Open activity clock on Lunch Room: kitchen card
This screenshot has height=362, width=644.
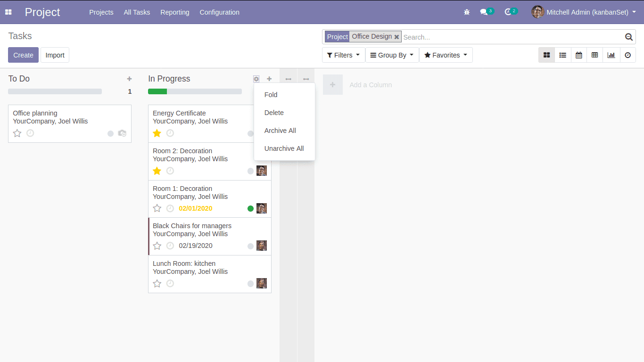coord(170,283)
